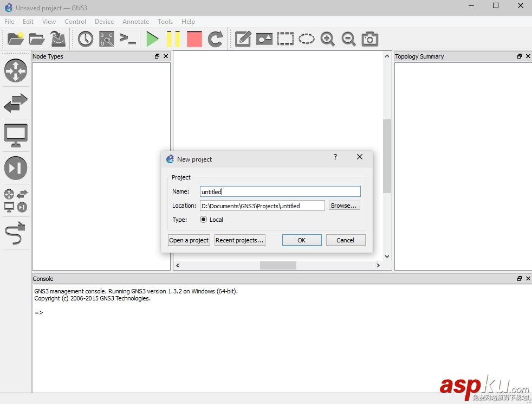
Task: Suspend all devices with yellow pause icon
Action: (x=173, y=39)
